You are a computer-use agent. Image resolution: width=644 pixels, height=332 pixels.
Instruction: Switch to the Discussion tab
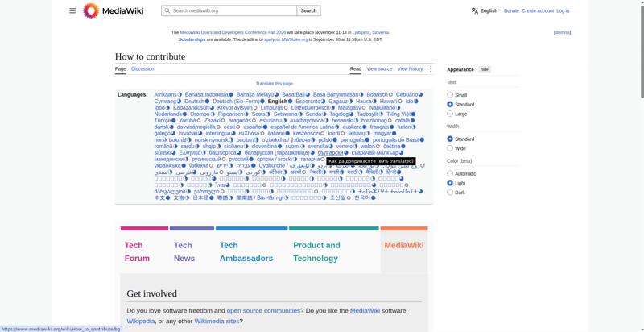tap(142, 69)
